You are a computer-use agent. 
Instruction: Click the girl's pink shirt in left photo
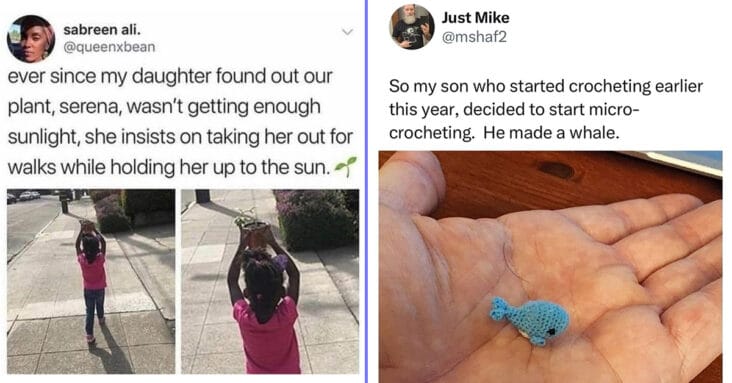pyautogui.click(x=93, y=271)
